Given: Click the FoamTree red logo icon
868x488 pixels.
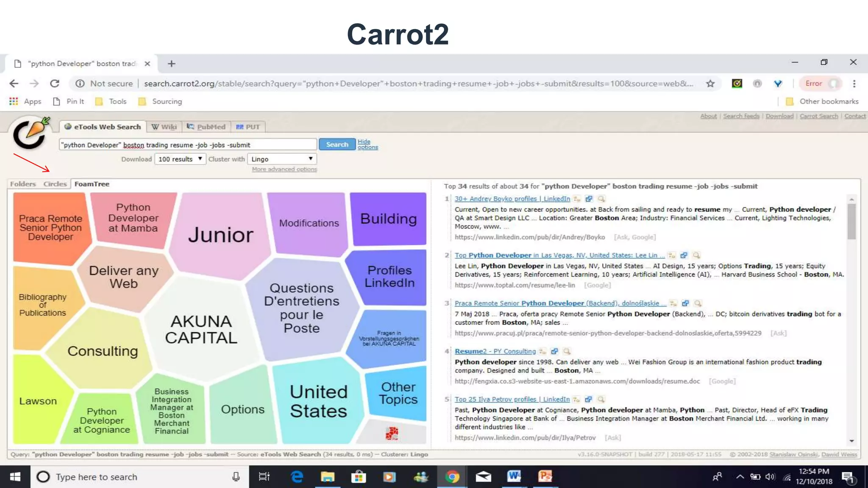Looking at the screenshot, I should (392, 433).
